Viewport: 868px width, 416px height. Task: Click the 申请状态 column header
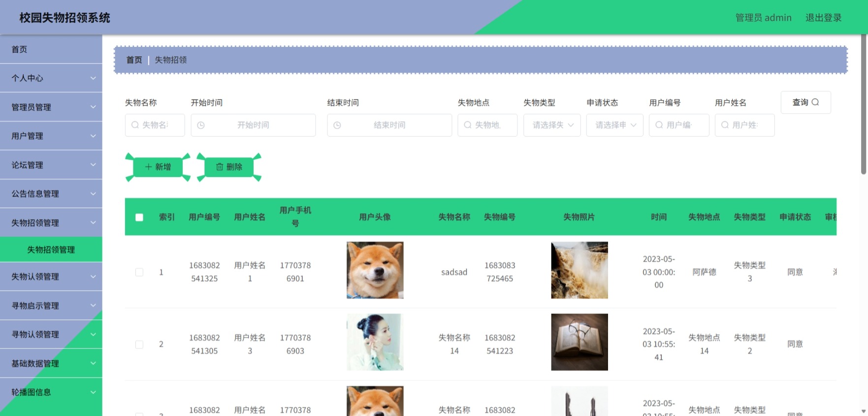click(795, 217)
